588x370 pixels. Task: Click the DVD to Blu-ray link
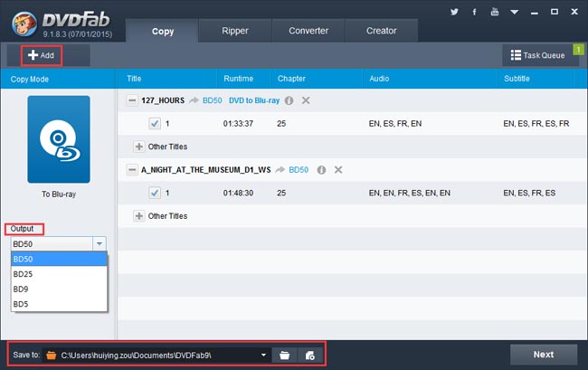tap(254, 100)
